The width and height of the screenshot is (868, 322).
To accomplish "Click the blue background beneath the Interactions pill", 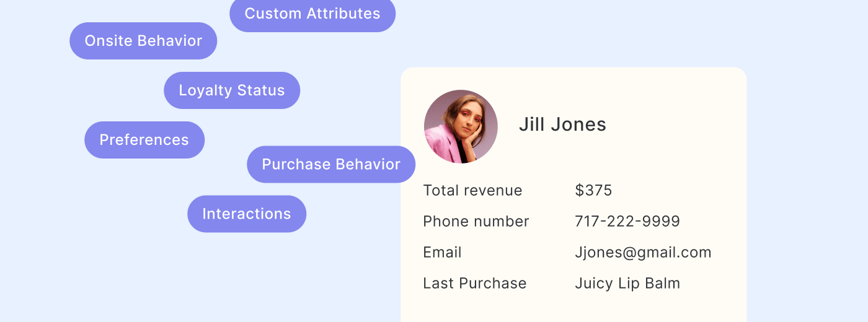I will [x=247, y=272].
